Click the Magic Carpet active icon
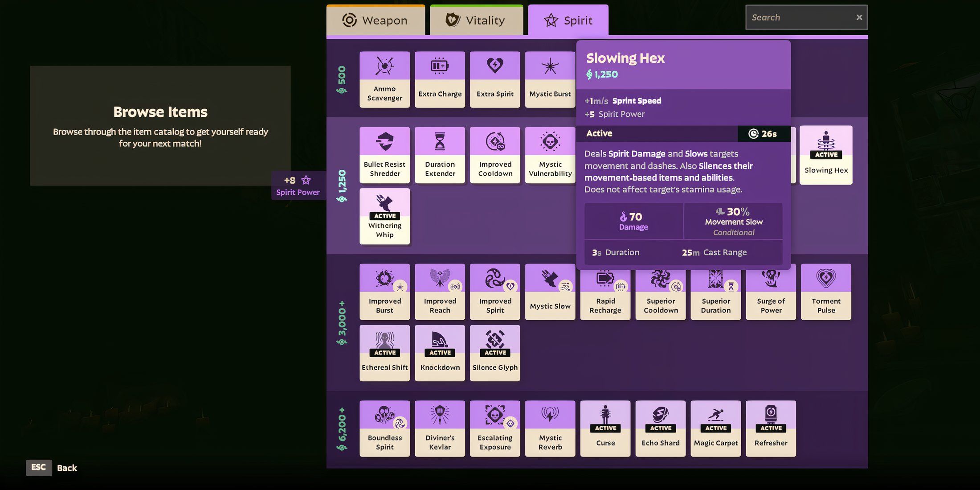This screenshot has height=490, width=980. tap(715, 428)
